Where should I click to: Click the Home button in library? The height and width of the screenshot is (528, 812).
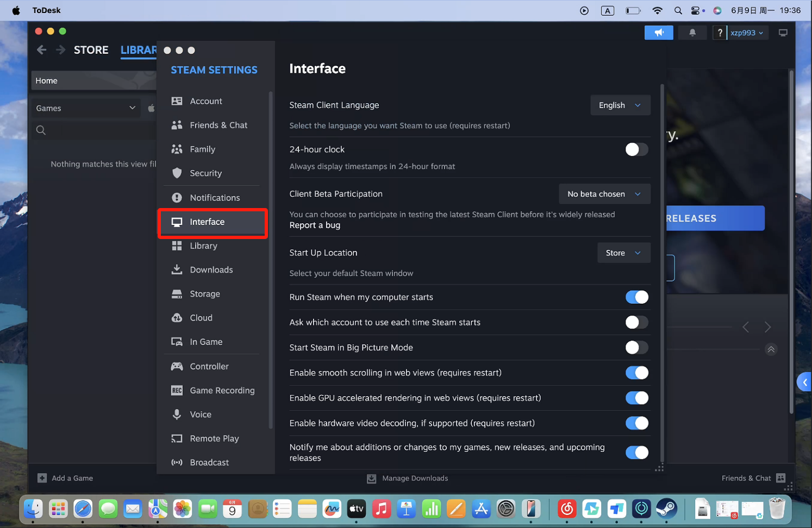point(93,80)
